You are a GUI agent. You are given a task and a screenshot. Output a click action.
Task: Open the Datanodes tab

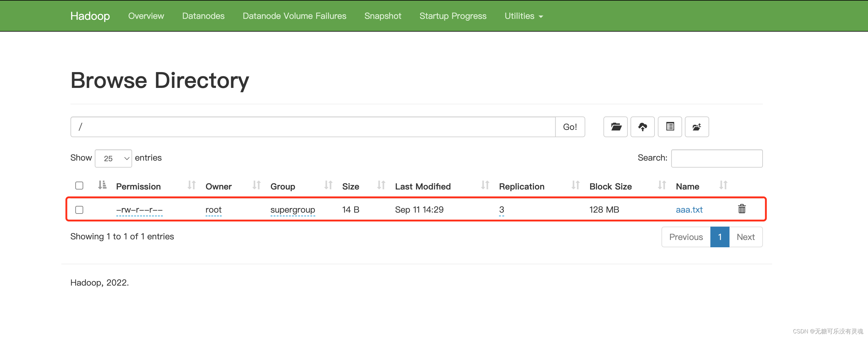(x=203, y=16)
